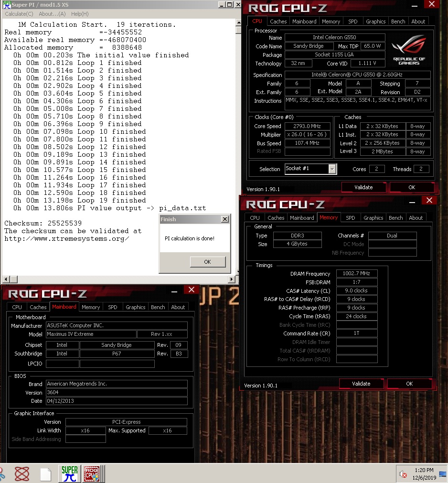Viewport: 448px width, 483px height.
Task: Click the Republic of Gamers logo
Action: click(x=409, y=50)
